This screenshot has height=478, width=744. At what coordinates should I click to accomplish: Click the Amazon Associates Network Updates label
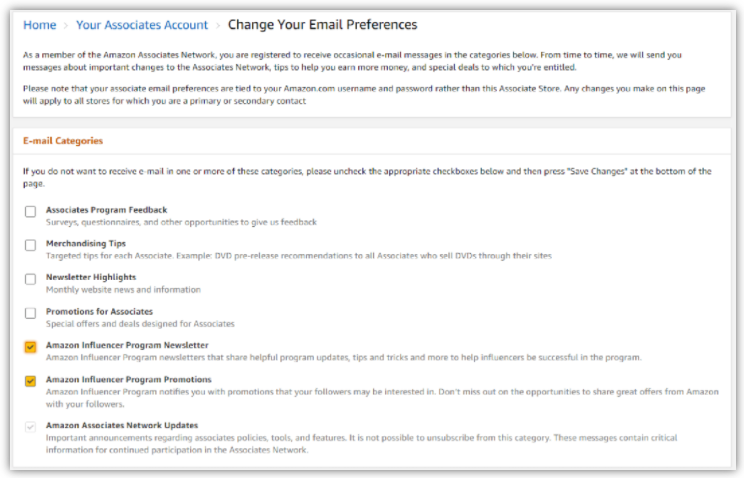[x=122, y=425]
